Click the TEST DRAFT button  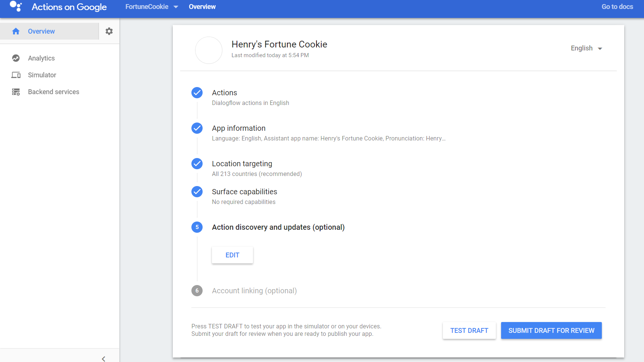[x=469, y=331]
